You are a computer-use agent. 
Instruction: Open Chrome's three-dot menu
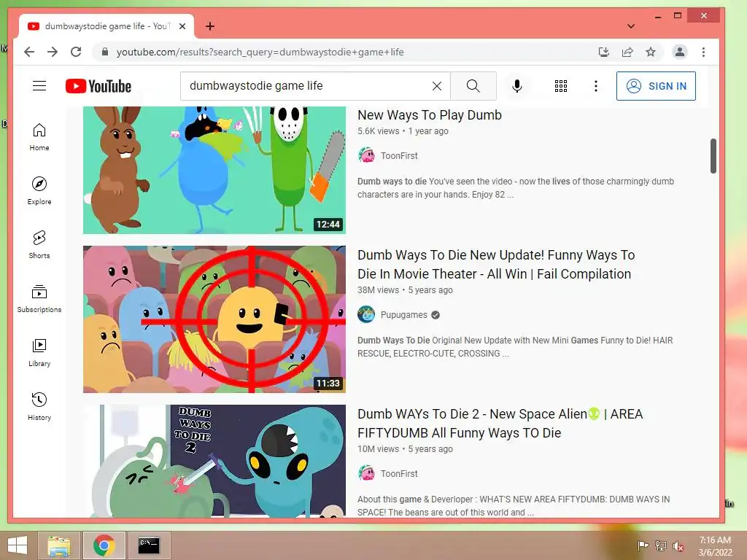tap(704, 52)
